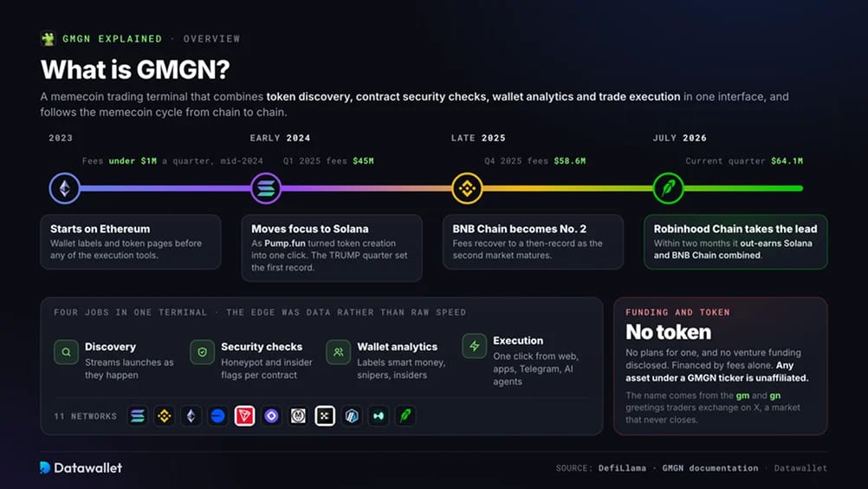Choose the Ethereum icon in the networks row
This screenshot has width=868, height=489.
[191, 416]
